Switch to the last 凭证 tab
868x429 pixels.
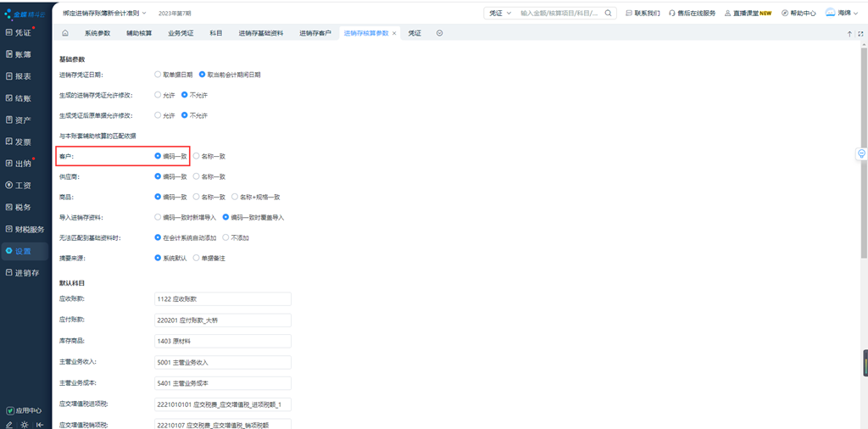click(415, 33)
